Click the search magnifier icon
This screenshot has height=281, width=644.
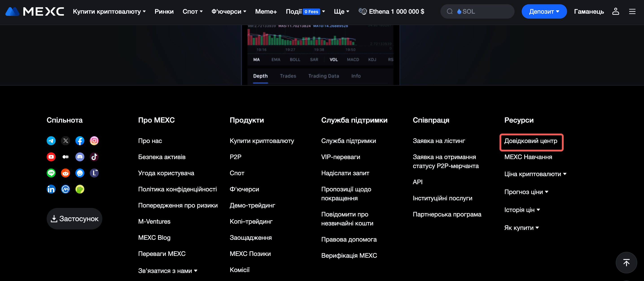point(449,11)
